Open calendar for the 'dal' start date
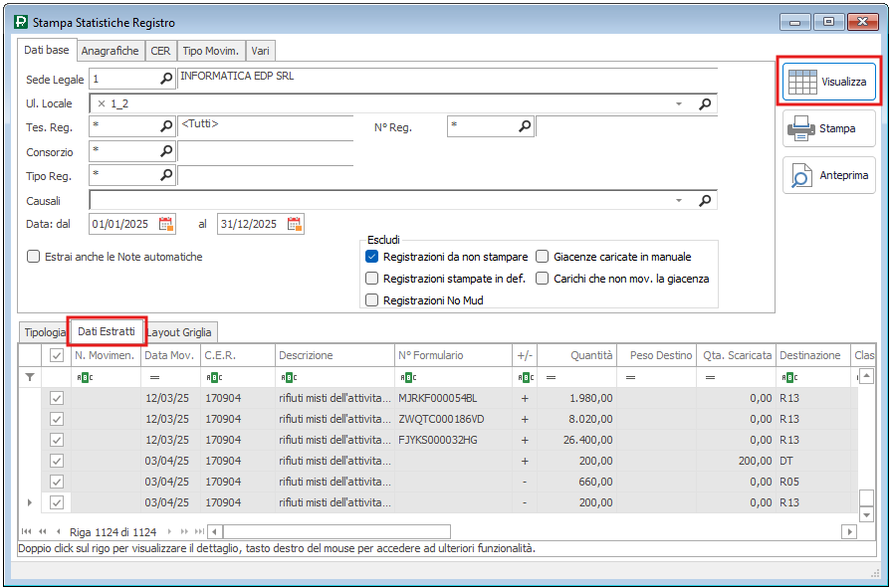Image resolution: width=891 pixels, height=588 pixels. (x=166, y=224)
